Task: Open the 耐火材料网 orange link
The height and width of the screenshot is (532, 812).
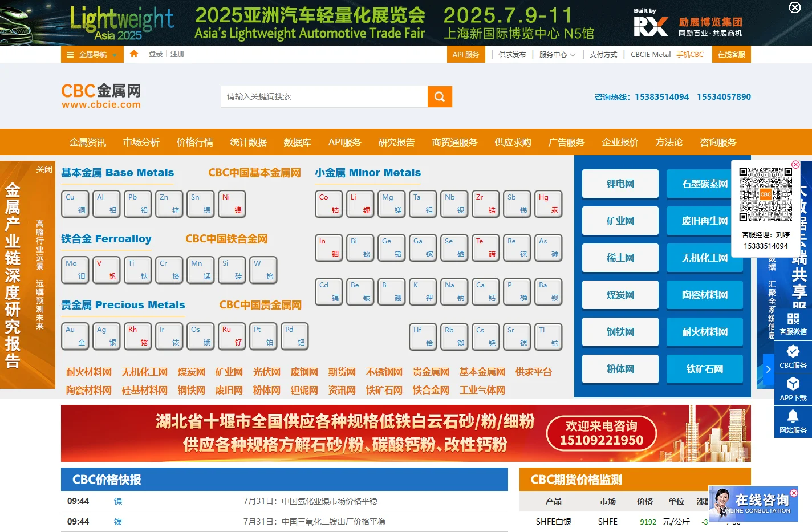Action: (89, 372)
